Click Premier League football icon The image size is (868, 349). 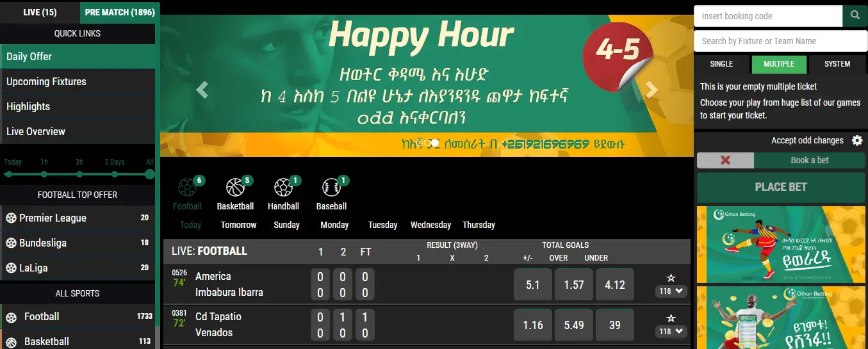coord(11,218)
